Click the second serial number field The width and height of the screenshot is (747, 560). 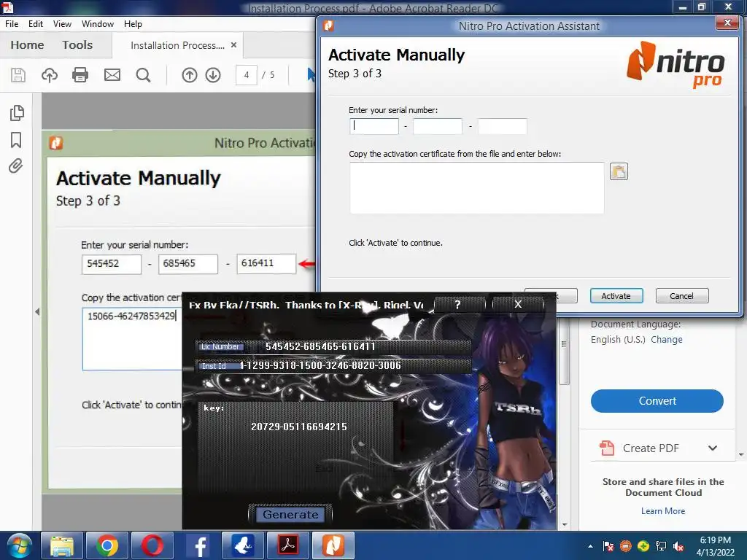coord(438,126)
